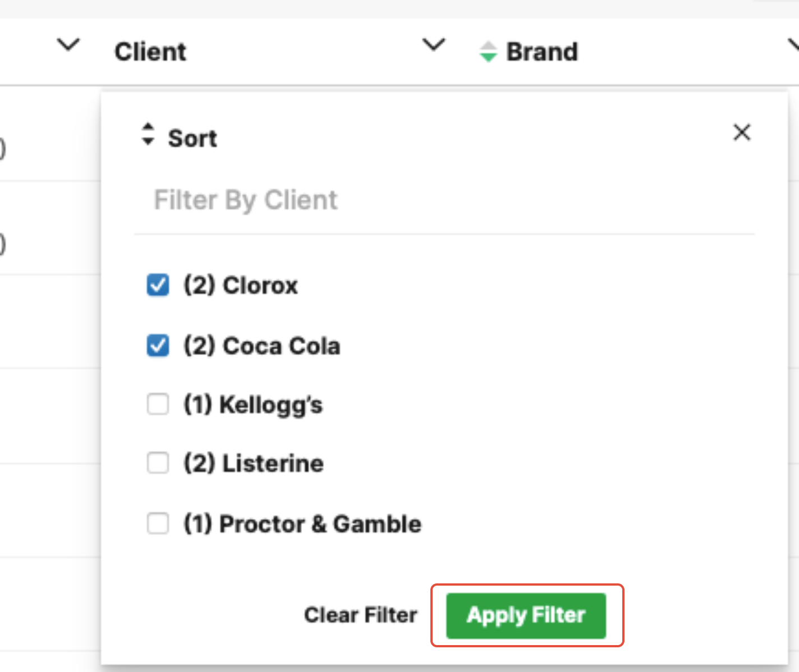Uncheck the Coca Cola checkbox

[158, 346]
